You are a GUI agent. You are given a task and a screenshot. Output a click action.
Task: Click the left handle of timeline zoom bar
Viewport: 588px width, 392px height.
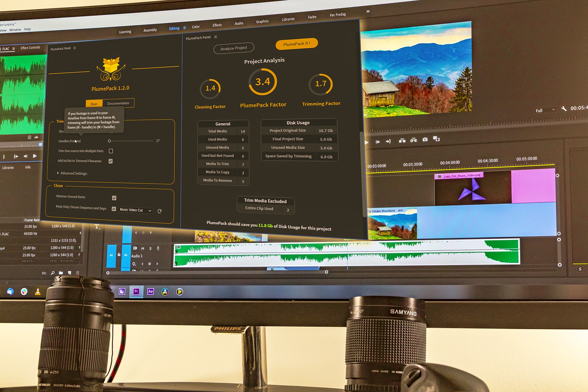tap(108, 273)
